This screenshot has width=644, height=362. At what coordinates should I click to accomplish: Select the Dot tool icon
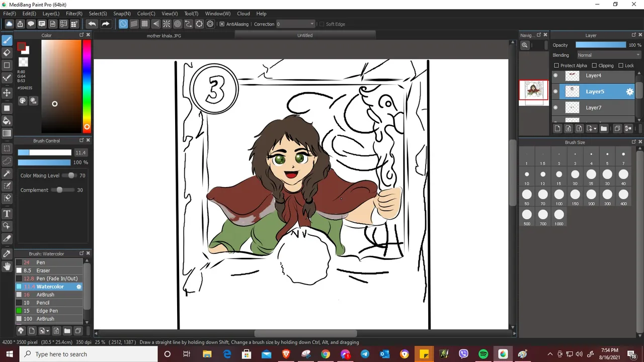click(x=7, y=78)
